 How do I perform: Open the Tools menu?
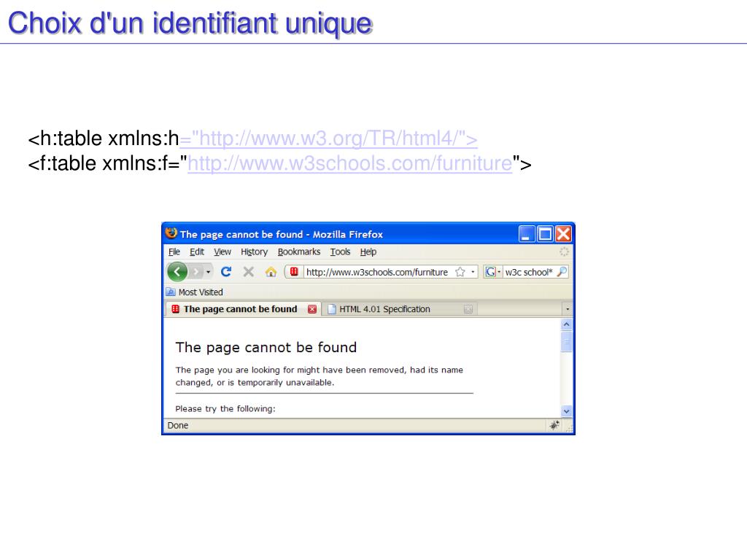pos(340,252)
